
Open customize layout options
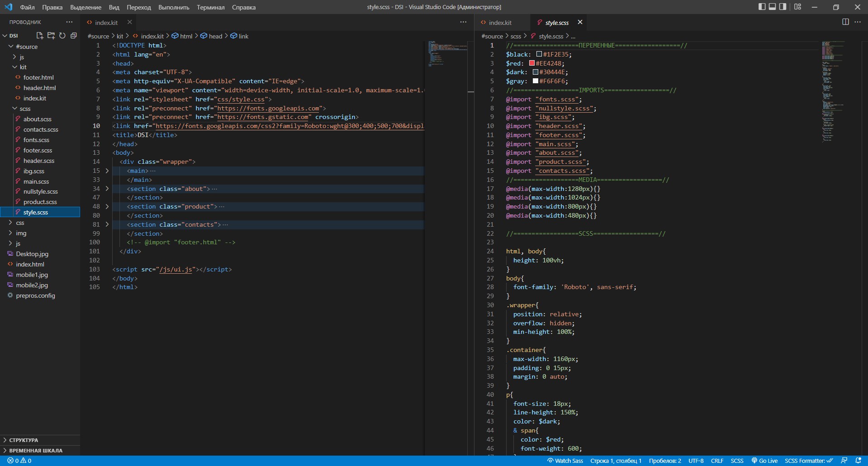click(797, 7)
